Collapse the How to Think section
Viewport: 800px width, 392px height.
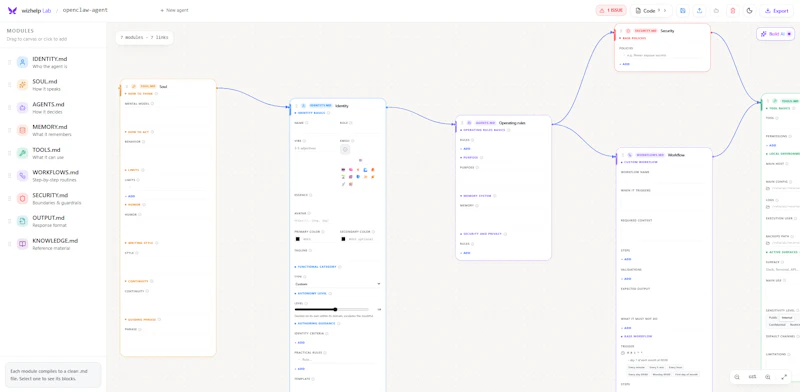tap(138, 94)
